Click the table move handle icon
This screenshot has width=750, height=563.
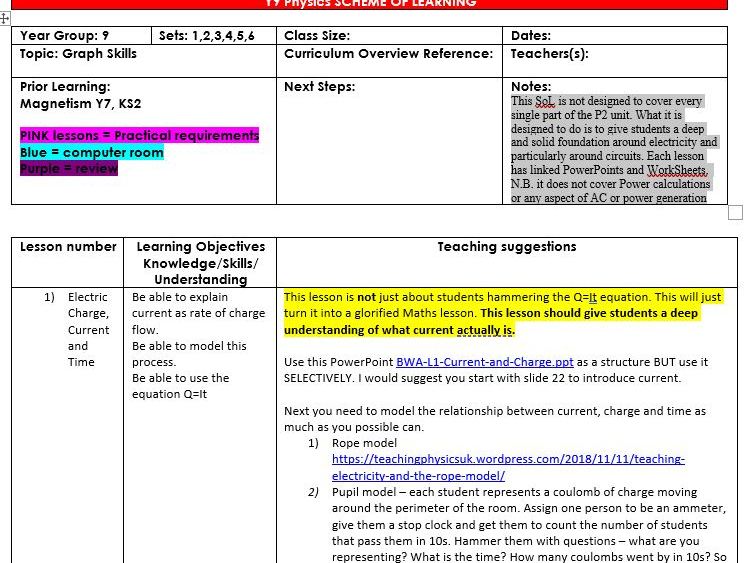coord(4,19)
